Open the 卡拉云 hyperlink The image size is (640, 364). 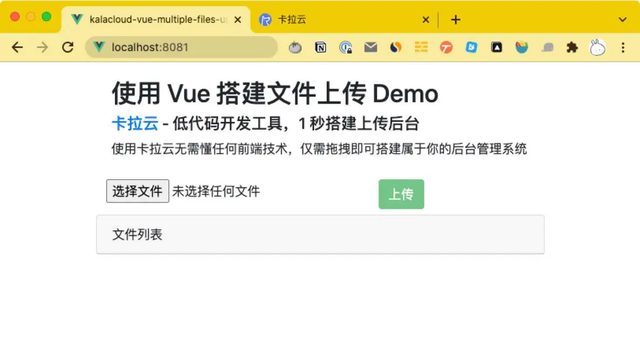pos(135,123)
